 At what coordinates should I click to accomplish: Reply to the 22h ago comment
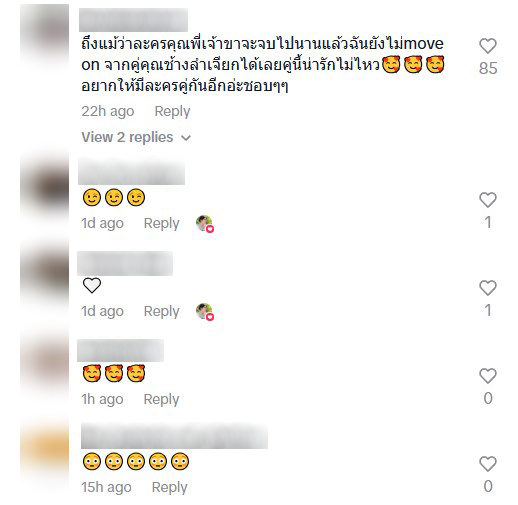[x=172, y=111]
